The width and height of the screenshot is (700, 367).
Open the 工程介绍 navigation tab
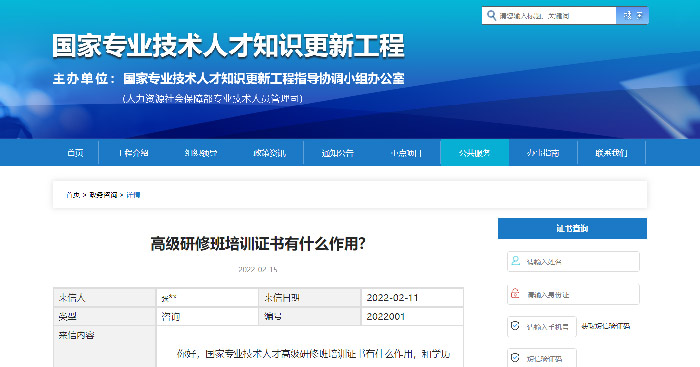point(133,153)
